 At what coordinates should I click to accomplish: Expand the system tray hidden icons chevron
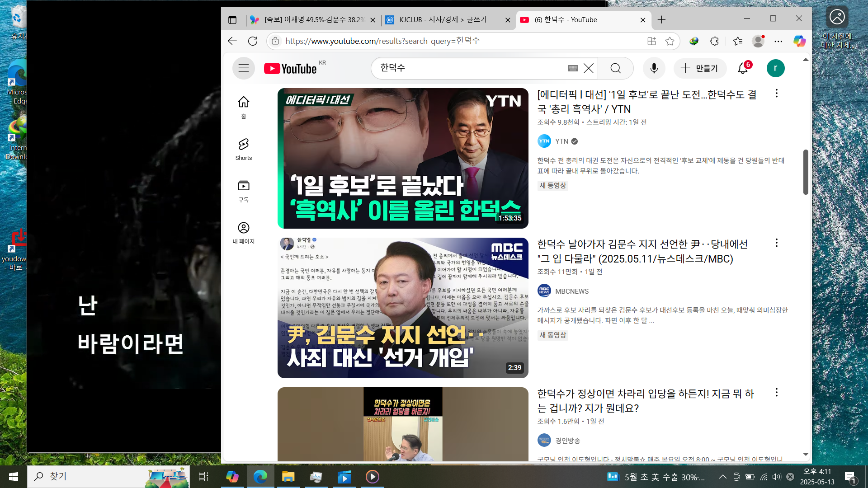722,477
